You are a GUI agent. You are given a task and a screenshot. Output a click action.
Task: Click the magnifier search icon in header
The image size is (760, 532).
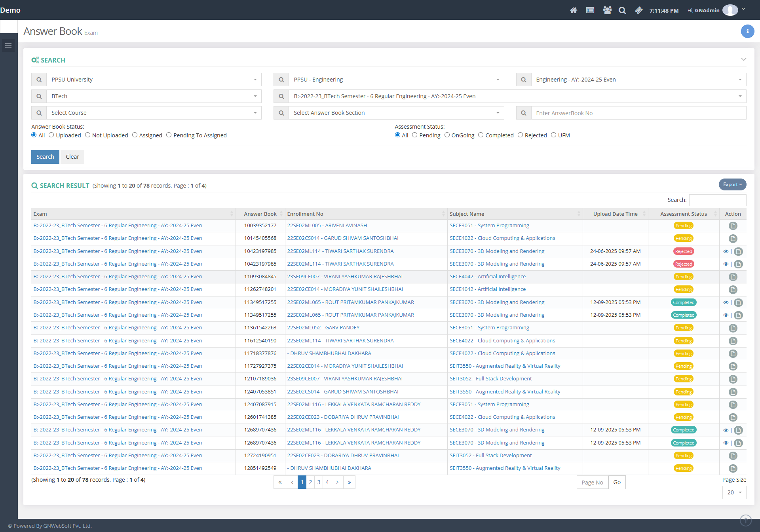[x=622, y=10]
